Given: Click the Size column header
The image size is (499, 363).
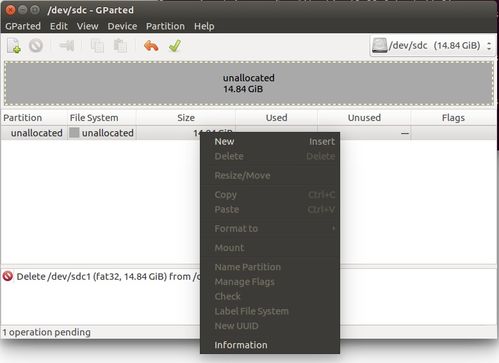Looking at the screenshot, I should click(186, 118).
